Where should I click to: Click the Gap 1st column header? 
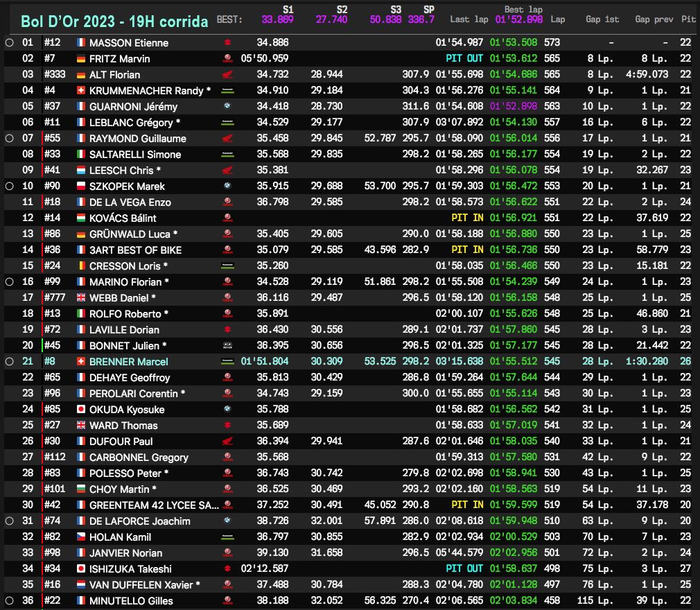(x=602, y=19)
